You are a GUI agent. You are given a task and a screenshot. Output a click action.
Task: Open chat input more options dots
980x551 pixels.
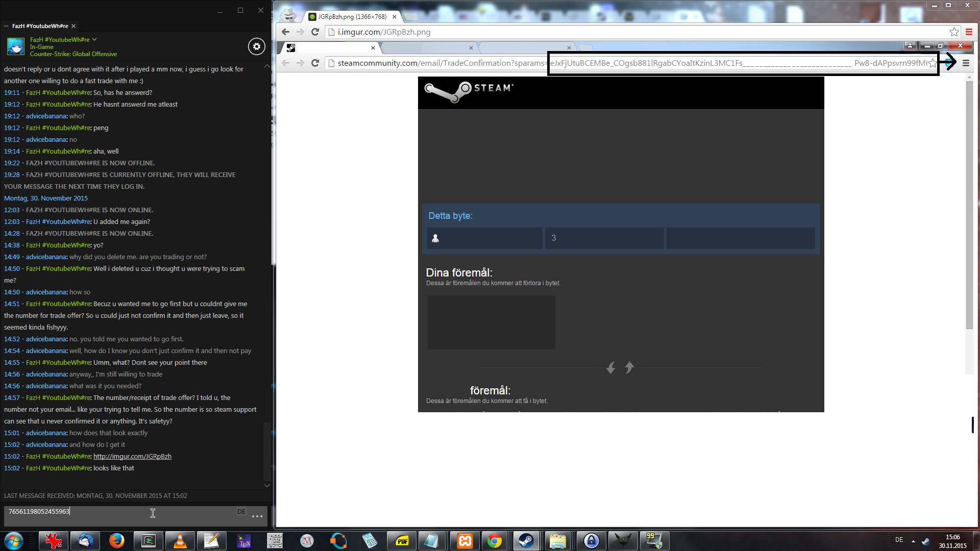coord(257,516)
